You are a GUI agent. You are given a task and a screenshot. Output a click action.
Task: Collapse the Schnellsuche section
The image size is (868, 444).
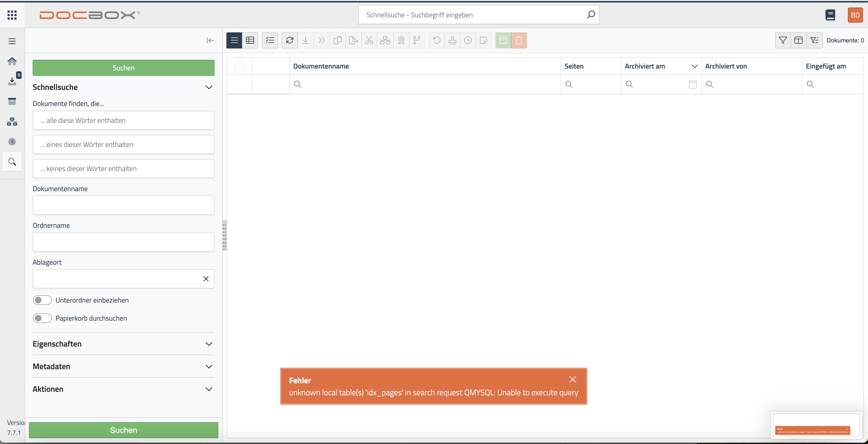(209, 87)
